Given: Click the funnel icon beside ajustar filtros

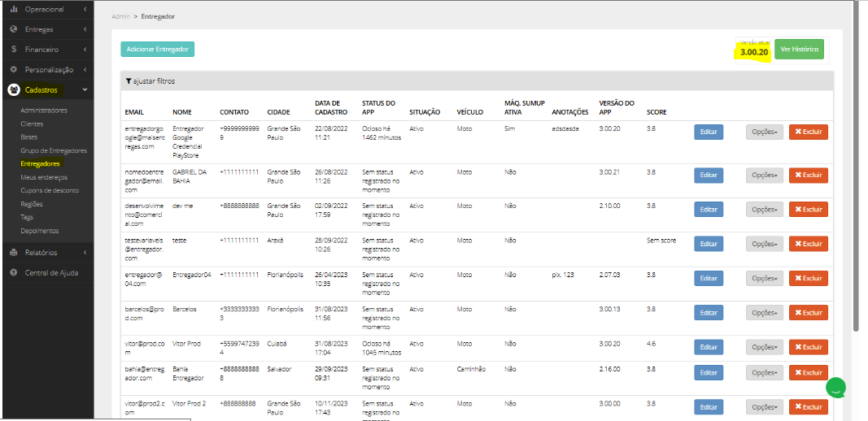Looking at the screenshot, I should point(129,80).
